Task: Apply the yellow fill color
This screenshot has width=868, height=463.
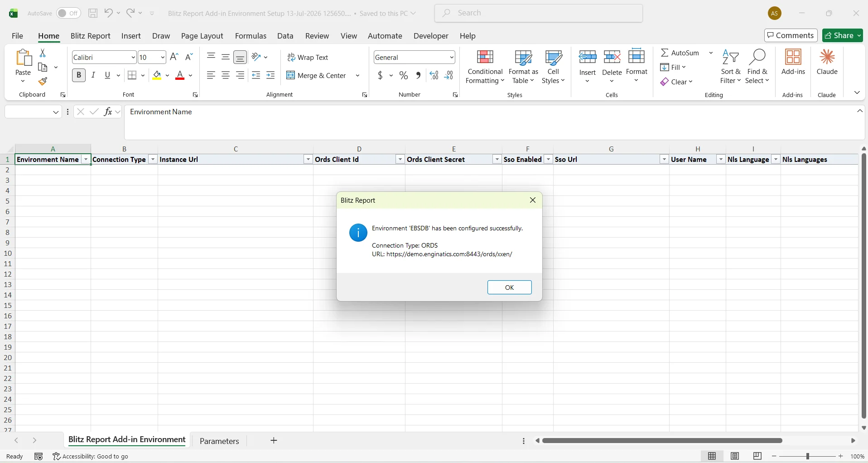Action: coord(157,75)
